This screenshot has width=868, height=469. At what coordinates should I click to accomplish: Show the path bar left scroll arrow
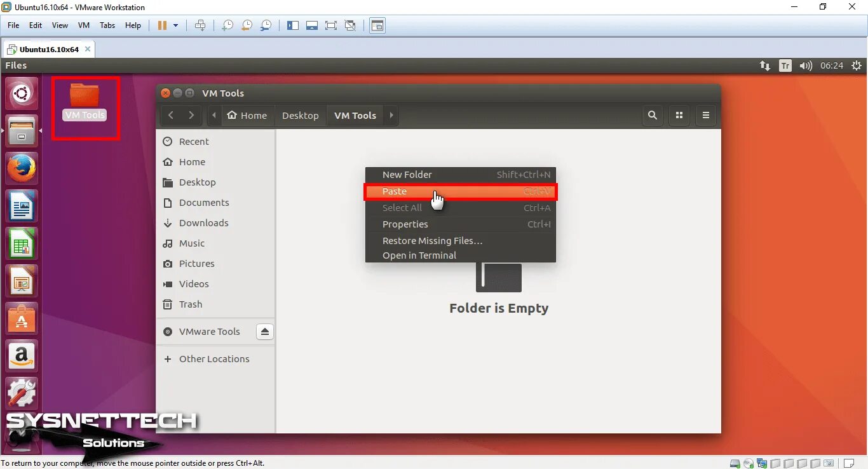[214, 116]
